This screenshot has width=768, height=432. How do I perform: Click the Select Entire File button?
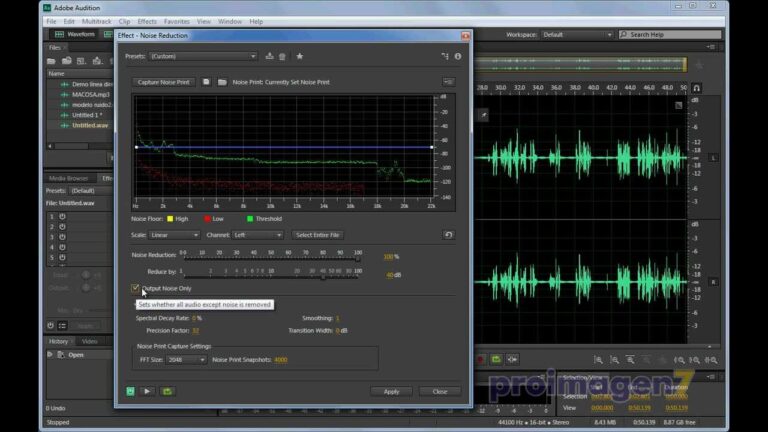pos(318,235)
